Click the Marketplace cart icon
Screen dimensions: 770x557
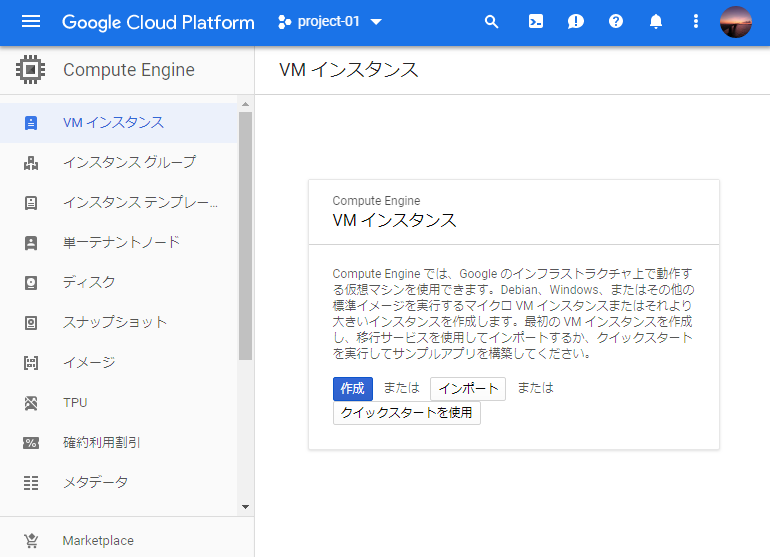point(31,541)
